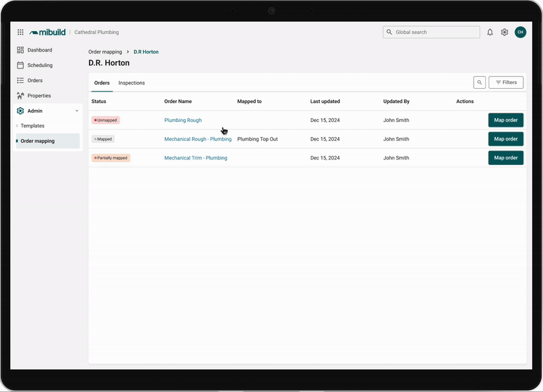The width and height of the screenshot is (543, 392).
Task: Open the Mechanical Rough - Plumbing link
Action: click(x=198, y=139)
